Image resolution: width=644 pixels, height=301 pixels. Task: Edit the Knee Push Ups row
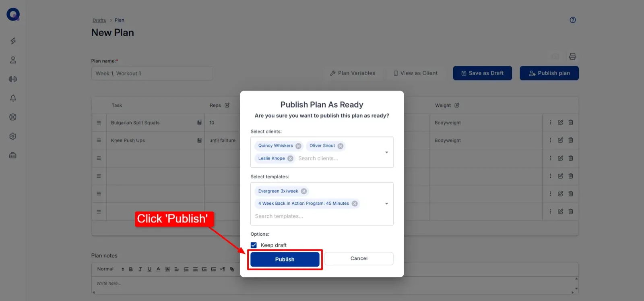click(x=560, y=140)
